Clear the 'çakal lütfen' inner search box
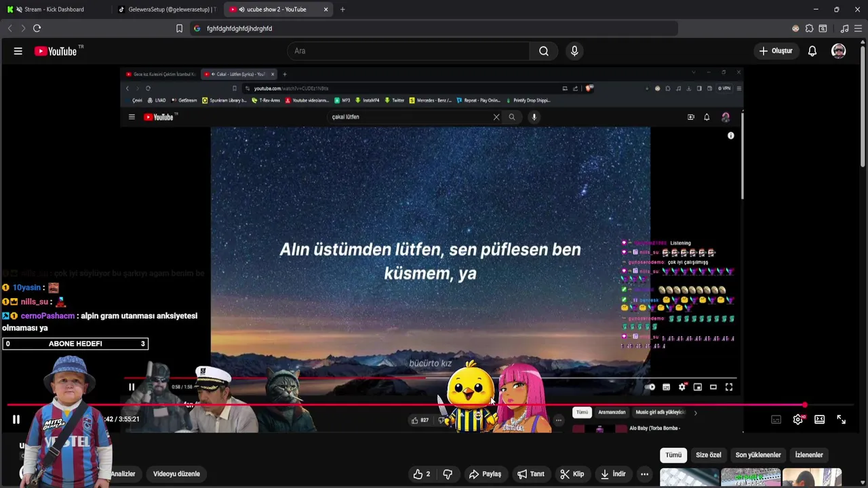 496,117
